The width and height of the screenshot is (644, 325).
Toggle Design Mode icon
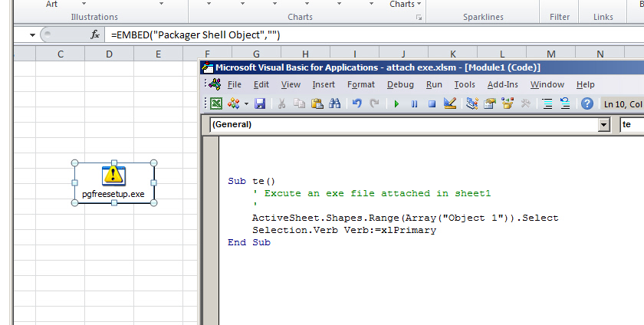click(450, 103)
